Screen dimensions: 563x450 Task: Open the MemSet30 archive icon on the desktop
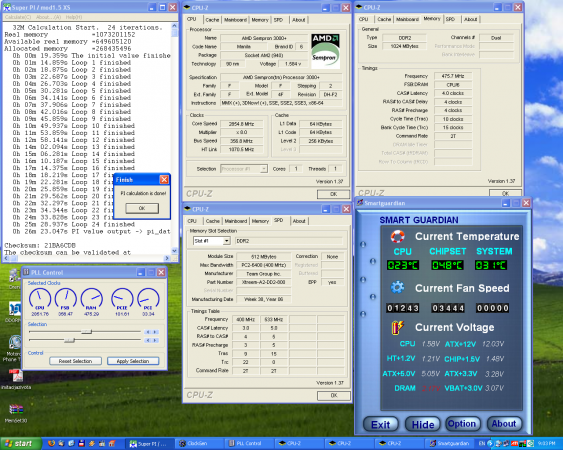pos(16,409)
